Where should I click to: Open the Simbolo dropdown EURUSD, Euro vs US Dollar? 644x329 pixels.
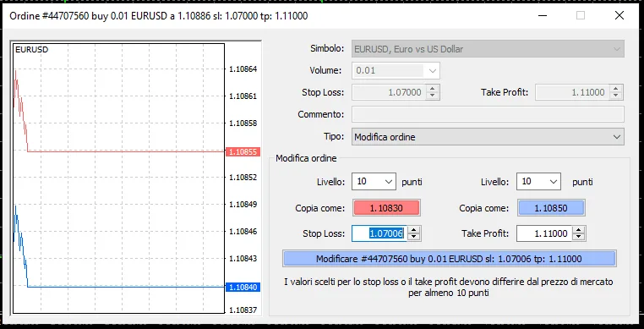pyautogui.click(x=488, y=49)
